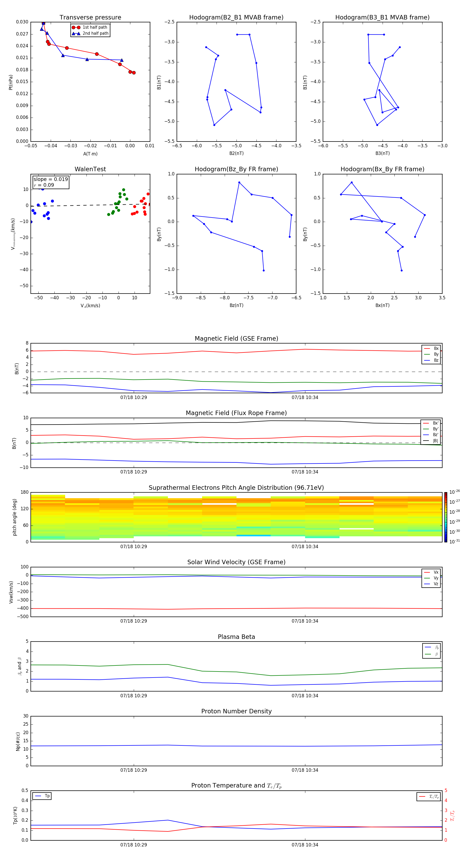Click the Bx' legend entry in flux rope panel
Image resolution: width=473 pixels, height=868 pixels.
[x=431, y=423]
